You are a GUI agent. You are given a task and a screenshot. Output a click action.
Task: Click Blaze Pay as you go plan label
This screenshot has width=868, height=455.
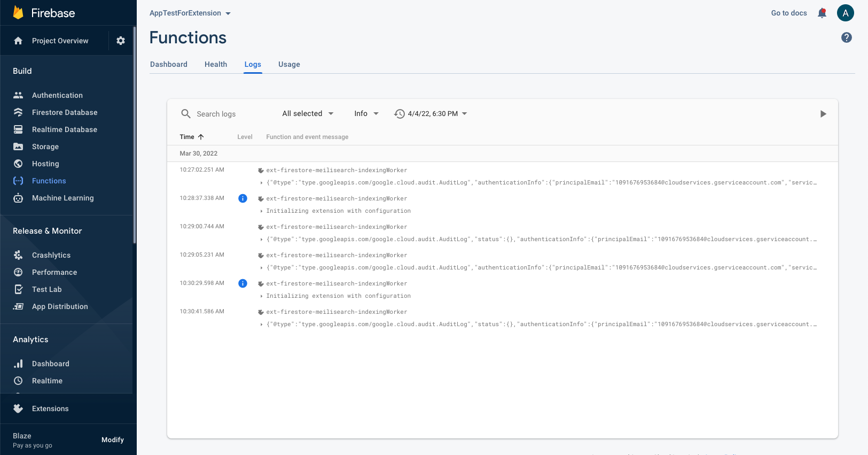click(33, 440)
